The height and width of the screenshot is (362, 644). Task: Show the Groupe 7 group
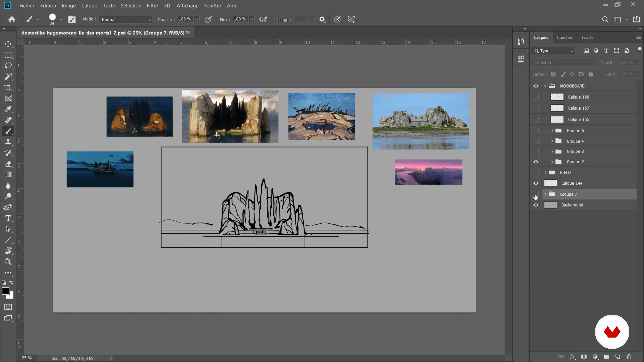tap(536, 194)
